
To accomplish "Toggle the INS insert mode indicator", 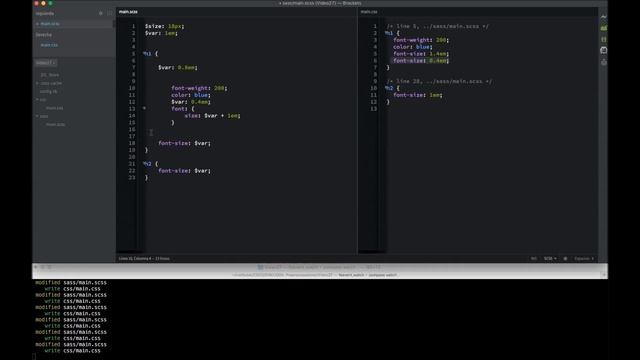I will [x=533, y=258].
